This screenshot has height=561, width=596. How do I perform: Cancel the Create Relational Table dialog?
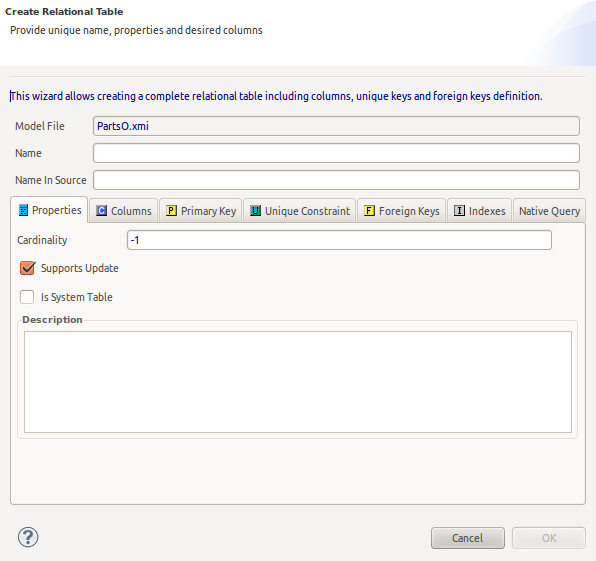click(468, 538)
